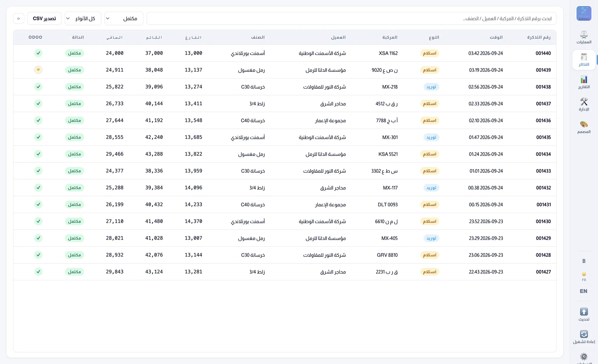
Task: Click ticket number 001429
Action: [x=543, y=238]
